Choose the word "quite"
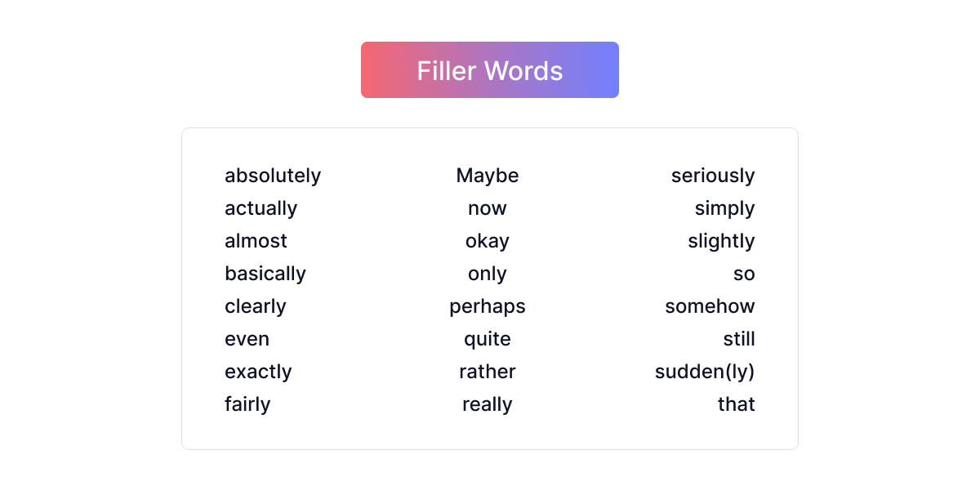Viewport: 980px width, 495px height. pyautogui.click(x=488, y=339)
